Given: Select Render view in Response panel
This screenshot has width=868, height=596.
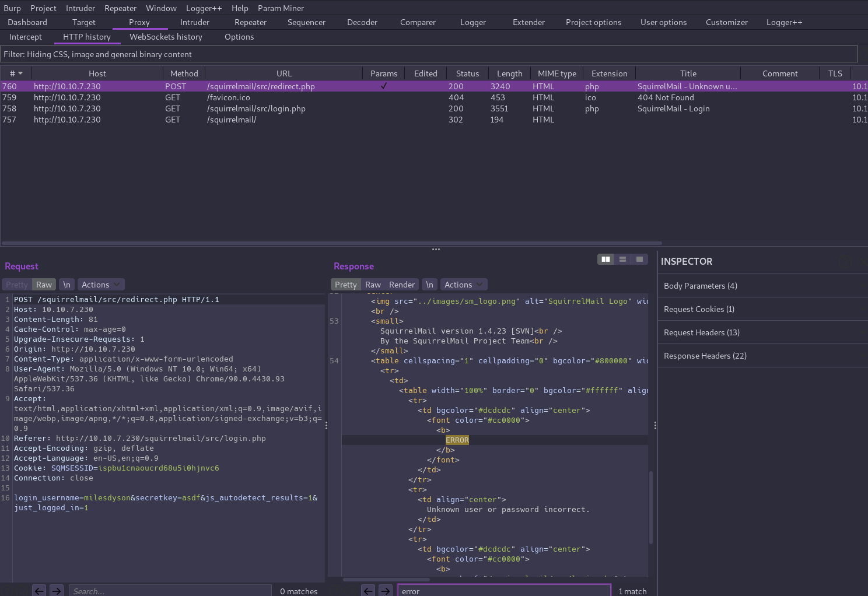Looking at the screenshot, I should [x=402, y=285].
